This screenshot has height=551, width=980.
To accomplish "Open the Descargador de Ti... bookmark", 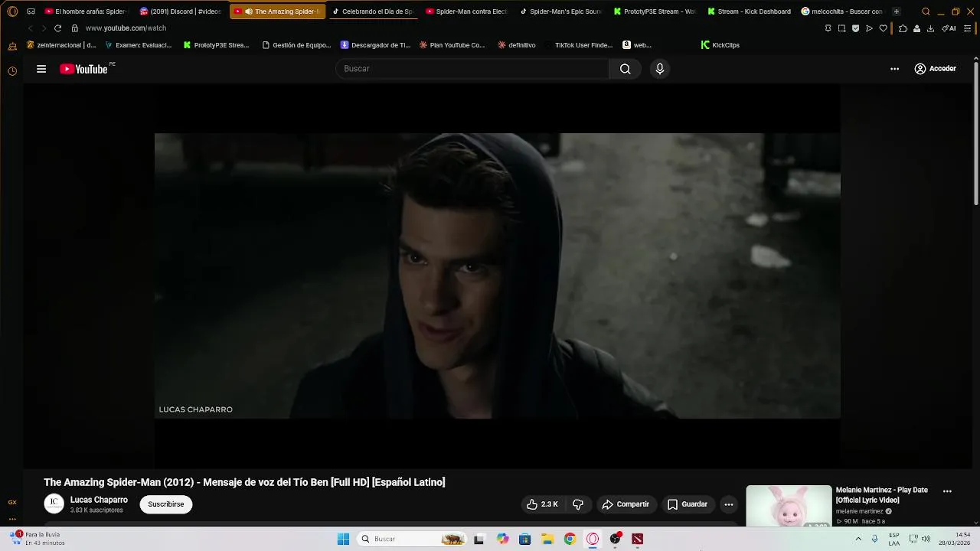I will point(375,45).
